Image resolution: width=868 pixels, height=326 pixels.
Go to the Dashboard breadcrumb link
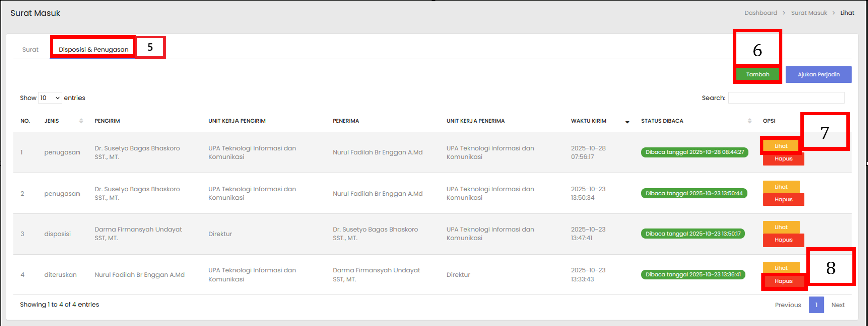(760, 13)
